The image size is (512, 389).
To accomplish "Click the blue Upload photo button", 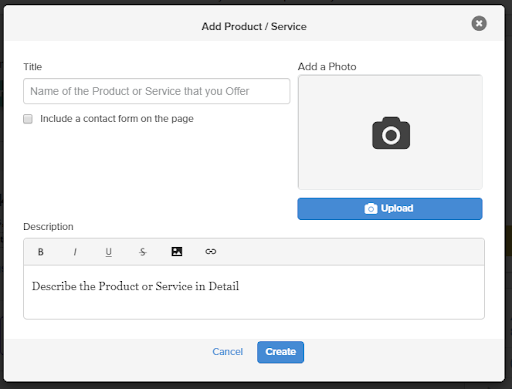I will tap(390, 209).
